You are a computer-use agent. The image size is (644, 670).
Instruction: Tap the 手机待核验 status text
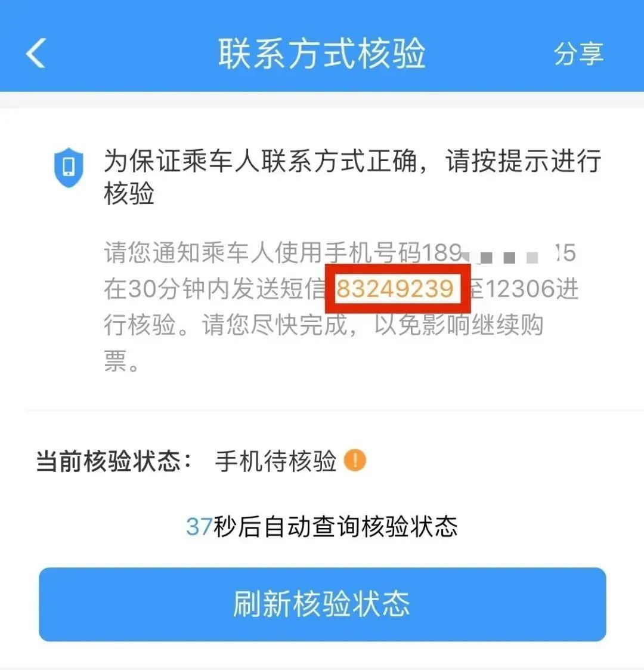coord(276,461)
